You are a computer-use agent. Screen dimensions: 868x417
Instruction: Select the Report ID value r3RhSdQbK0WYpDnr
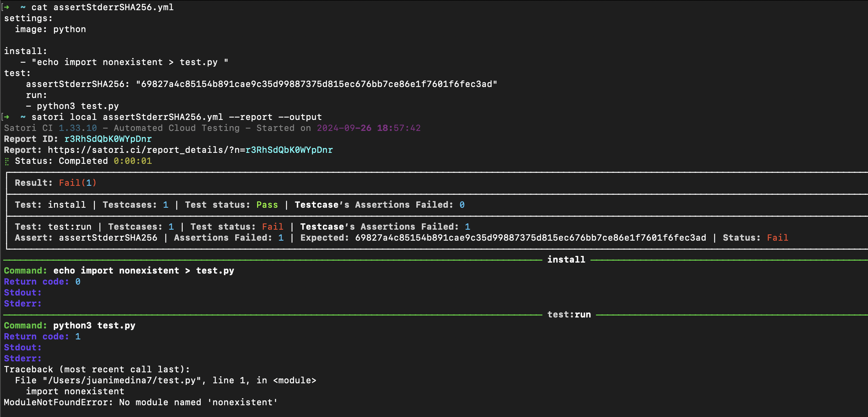click(x=108, y=139)
